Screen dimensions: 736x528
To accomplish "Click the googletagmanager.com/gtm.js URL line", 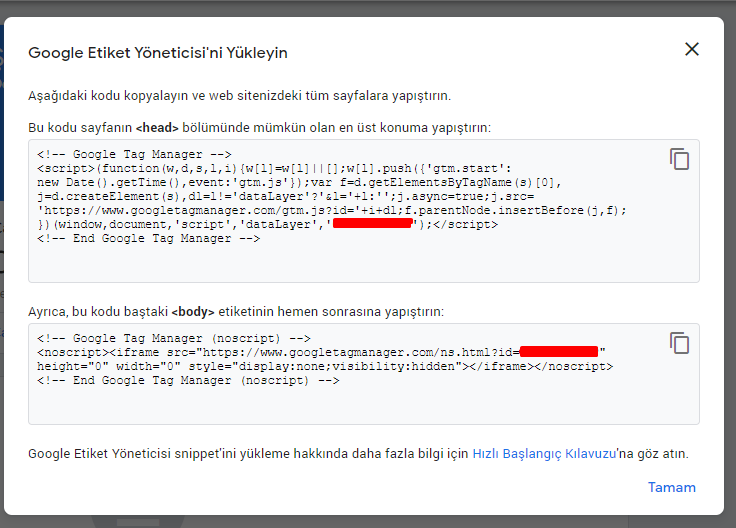I will (332, 210).
